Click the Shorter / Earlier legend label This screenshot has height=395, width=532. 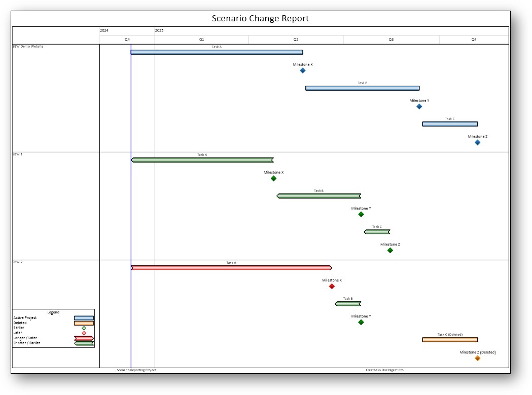coord(27,343)
